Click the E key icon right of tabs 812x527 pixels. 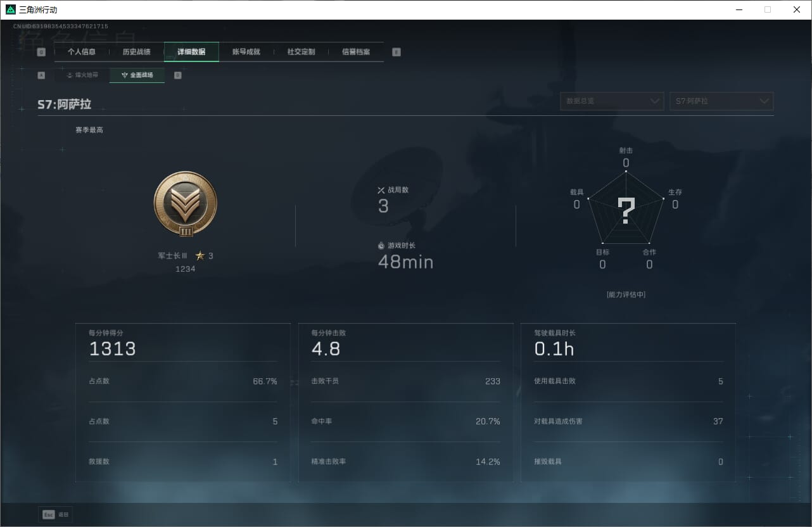[396, 52]
